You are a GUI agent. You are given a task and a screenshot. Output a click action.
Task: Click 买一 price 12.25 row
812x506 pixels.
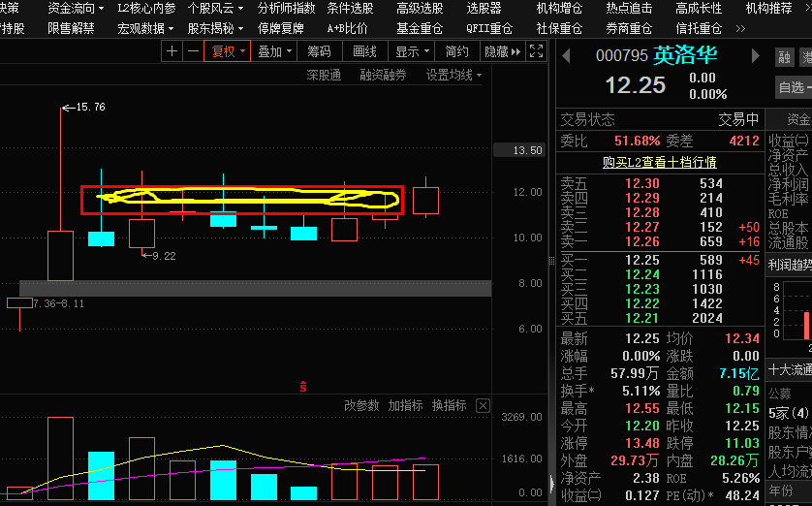[x=660, y=260]
